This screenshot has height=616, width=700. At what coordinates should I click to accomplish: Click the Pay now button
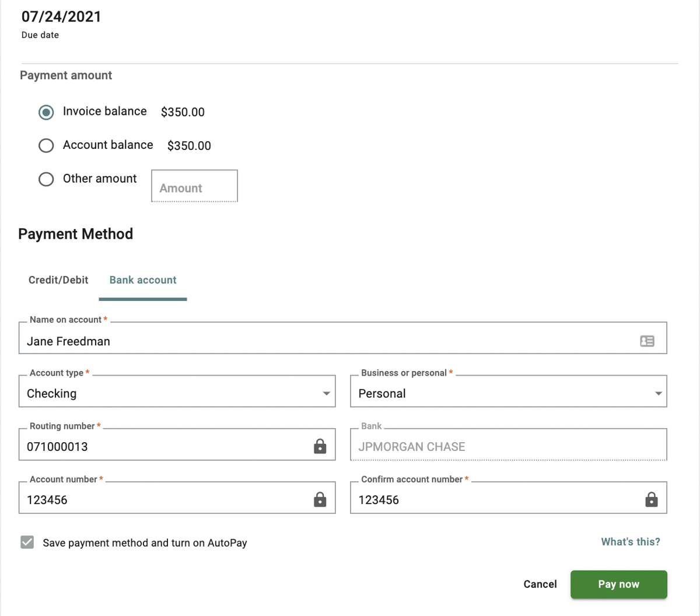[x=618, y=584]
